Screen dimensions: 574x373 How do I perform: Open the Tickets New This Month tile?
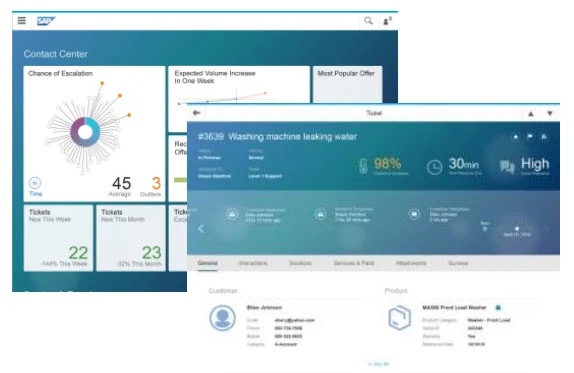131,238
